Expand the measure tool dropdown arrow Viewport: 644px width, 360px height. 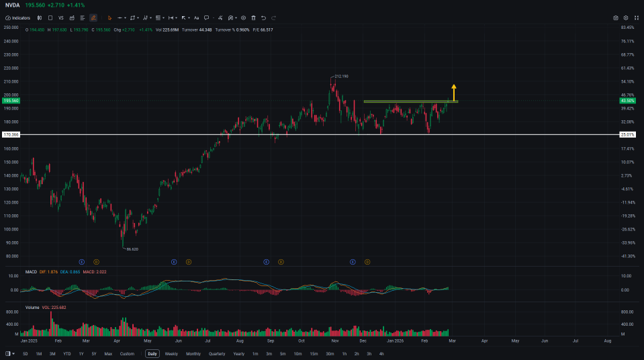[x=176, y=18]
